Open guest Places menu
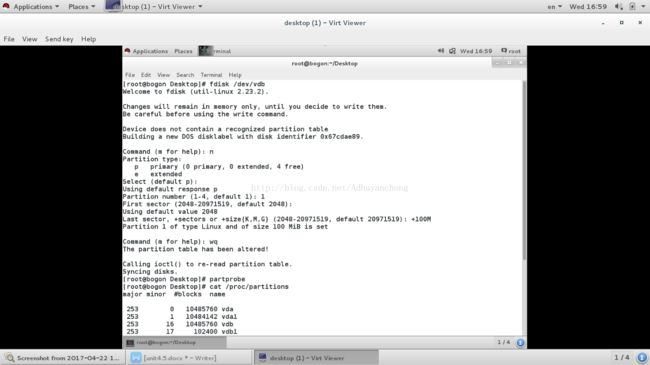650x365 pixels. click(183, 51)
